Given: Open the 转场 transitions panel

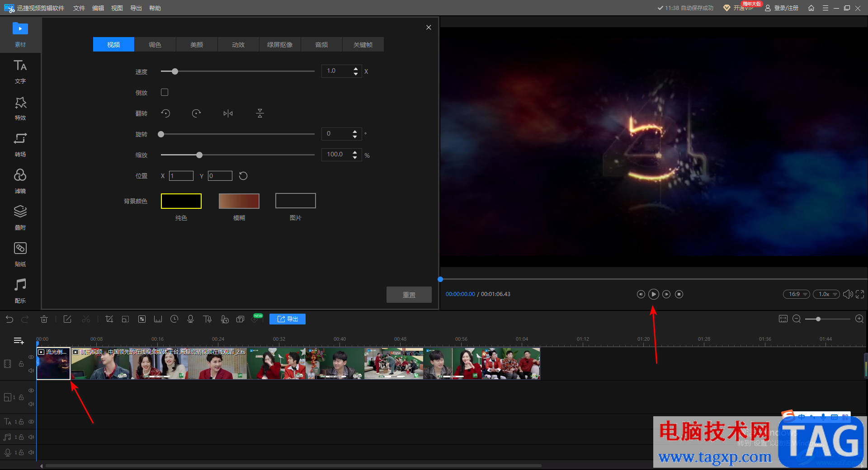Looking at the screenshot, I should point(20,145).
